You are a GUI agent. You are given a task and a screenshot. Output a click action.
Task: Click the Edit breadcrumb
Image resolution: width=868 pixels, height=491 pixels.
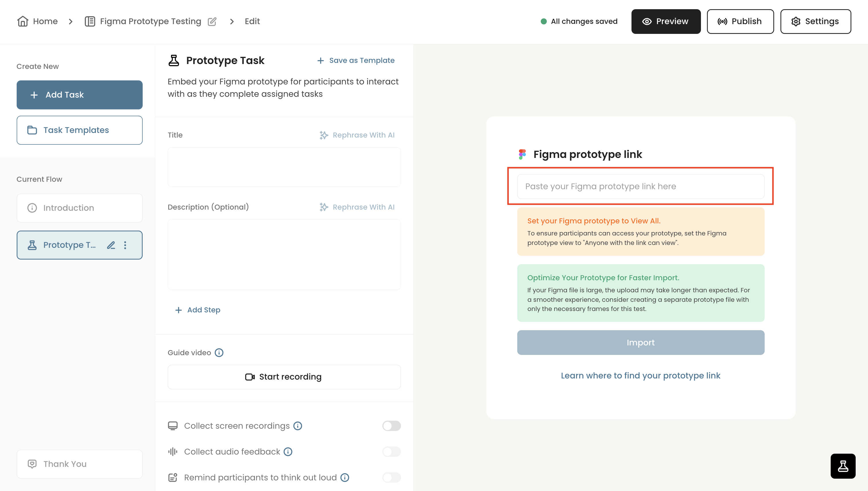tap(252, 21)
